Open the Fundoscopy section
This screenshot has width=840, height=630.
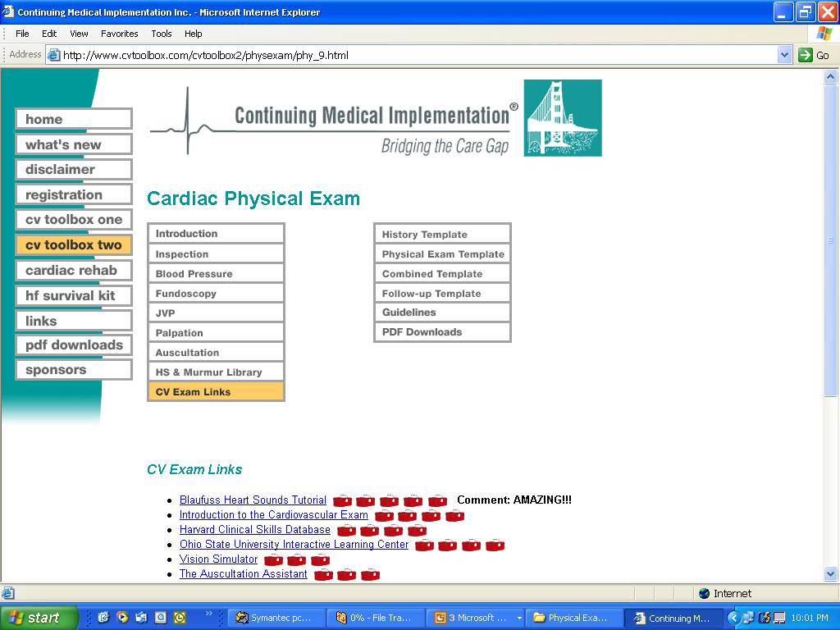coord(216,294)
